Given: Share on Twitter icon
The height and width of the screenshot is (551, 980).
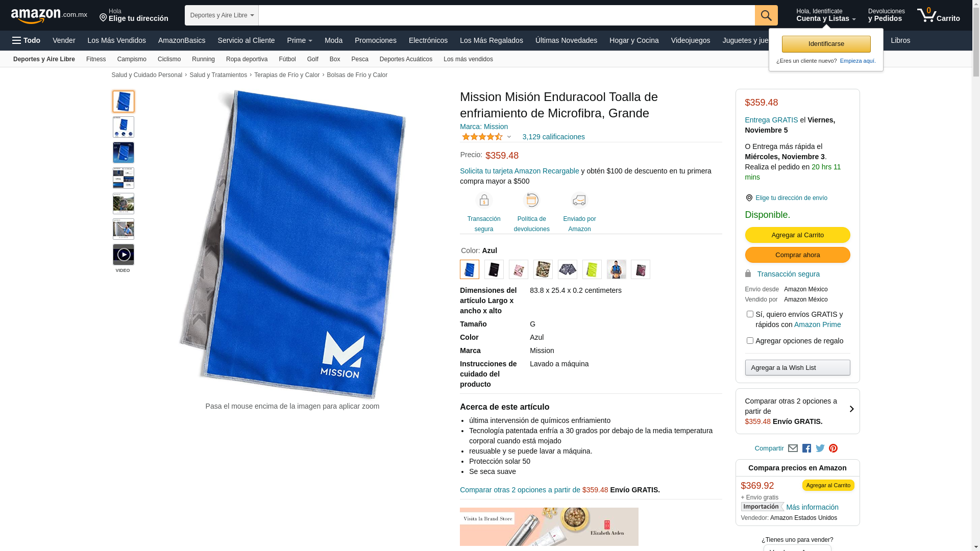Looking at the screenshot, I should point(820,448).
